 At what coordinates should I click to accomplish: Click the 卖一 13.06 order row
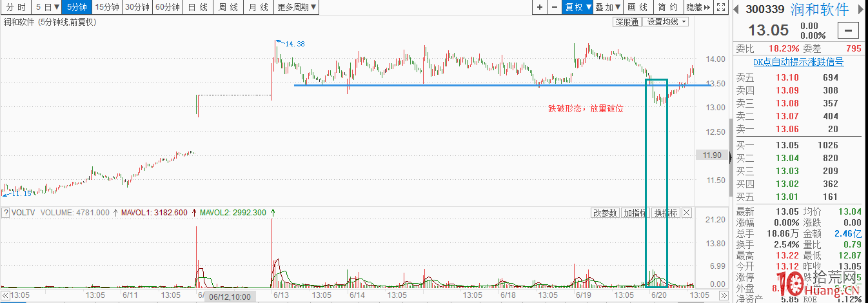tap(799, 129)
